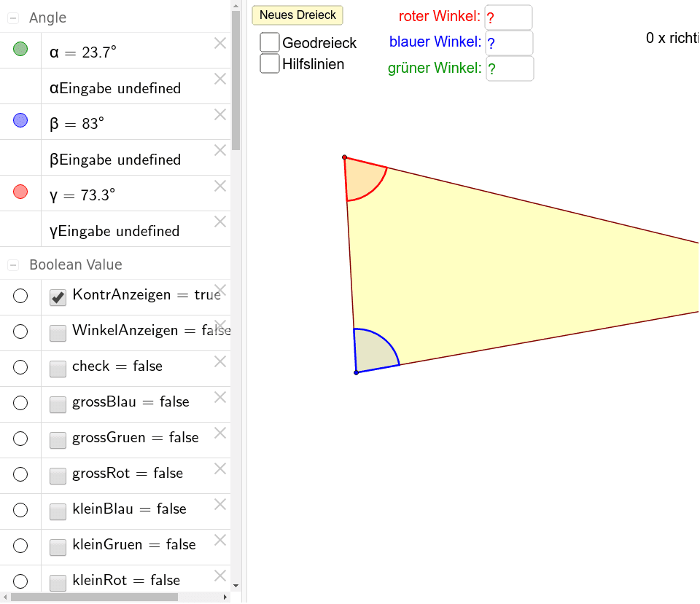The image size is (700, 604).
Task: Toggle visibility circle for KontrAnzeigen
Action: (x=20, y=296)
